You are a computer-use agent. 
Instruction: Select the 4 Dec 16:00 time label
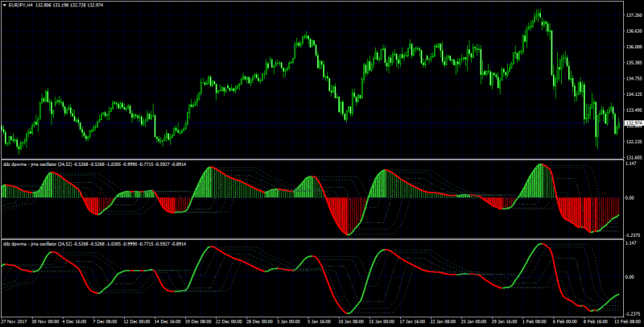coord(76,322)
